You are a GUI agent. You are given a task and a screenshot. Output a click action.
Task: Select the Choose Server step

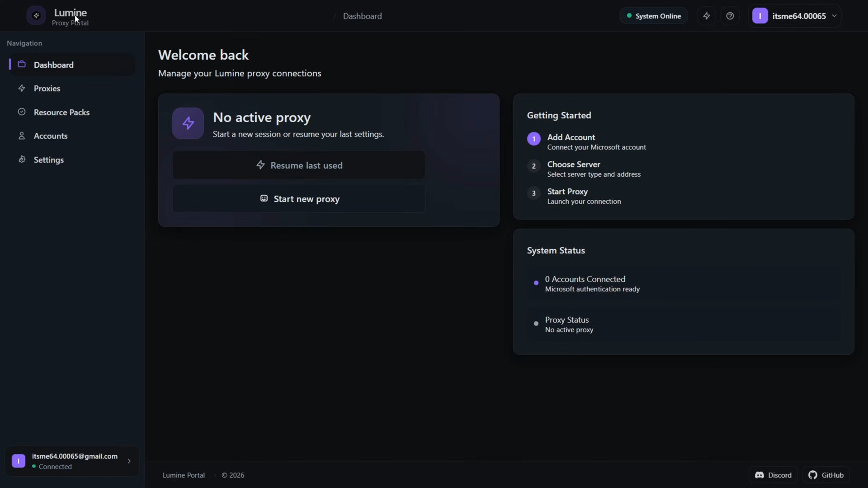coord(574,164)
